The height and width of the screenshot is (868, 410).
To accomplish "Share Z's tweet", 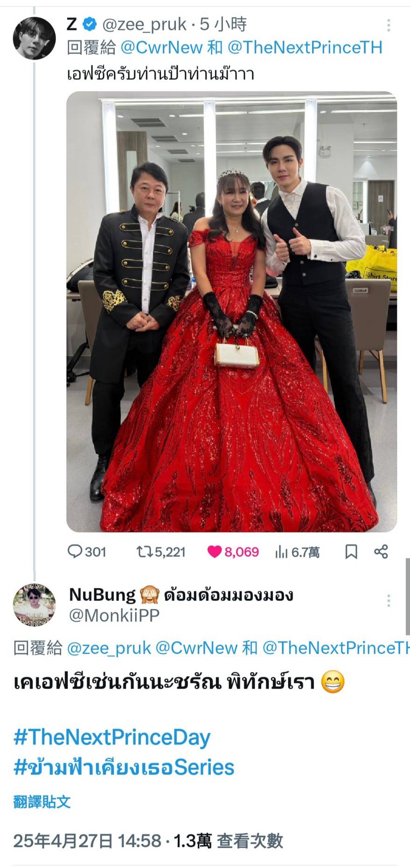I will pyautogui.click(x=381, y=552).
